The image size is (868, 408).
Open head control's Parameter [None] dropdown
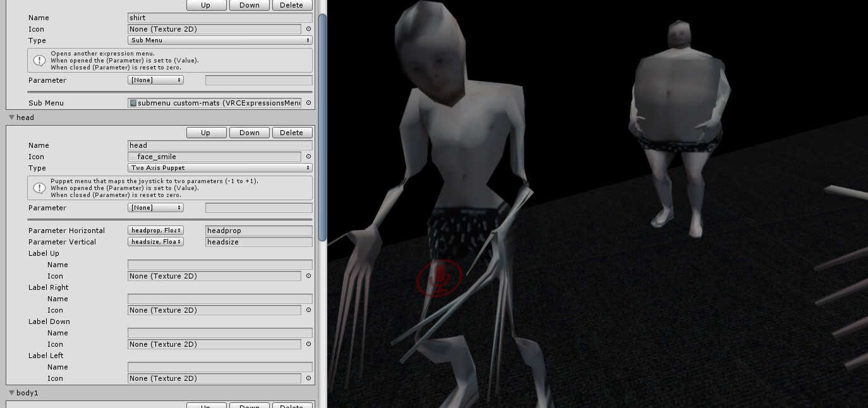(155, 208)
